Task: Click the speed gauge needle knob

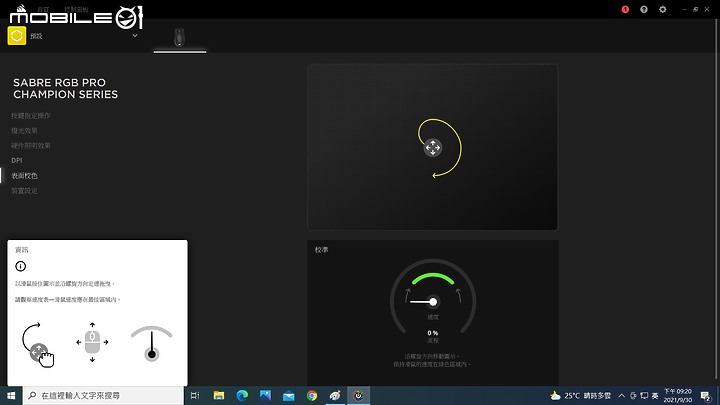Action: click(433, 302)
